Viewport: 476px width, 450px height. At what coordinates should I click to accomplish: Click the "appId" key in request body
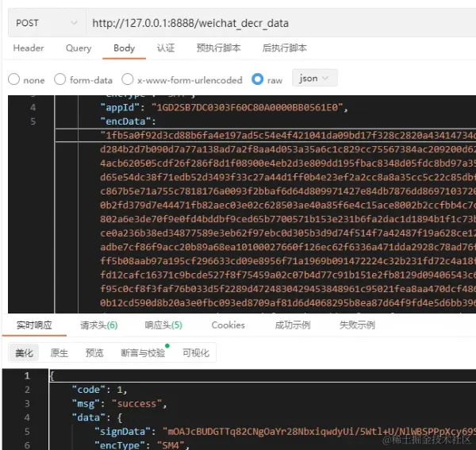coord(120,107)
